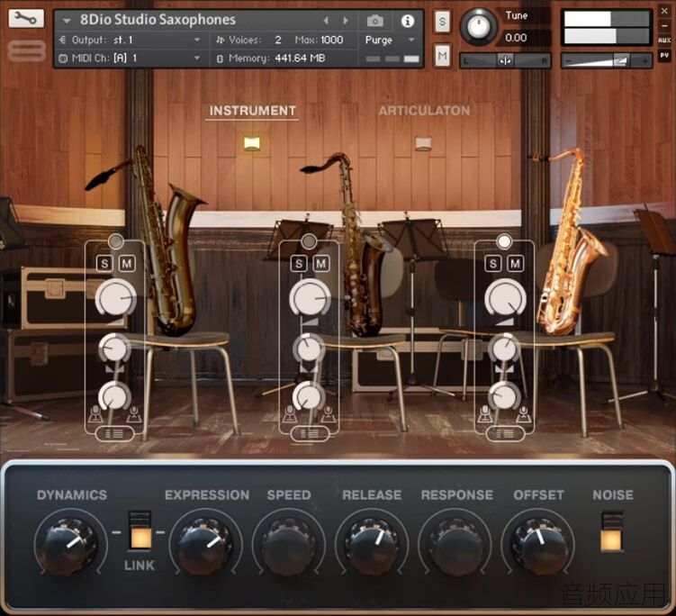Open the wrench instrument edit button

pos(26,19)
